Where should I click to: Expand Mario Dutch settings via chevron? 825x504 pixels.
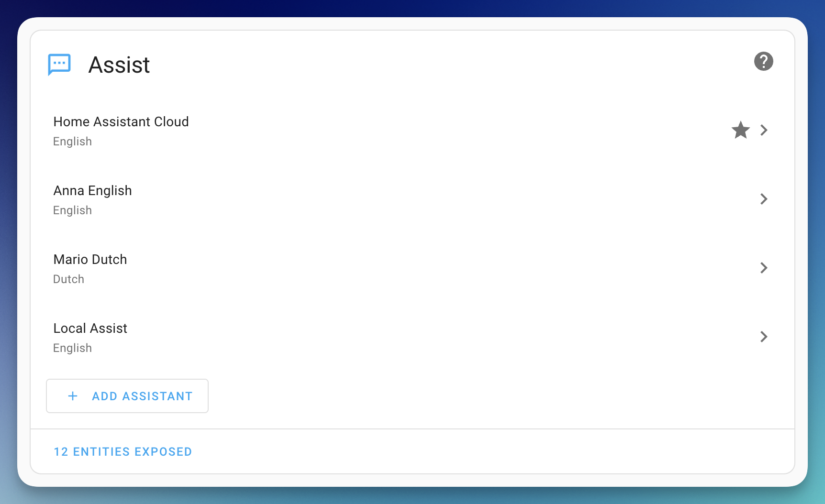[764, 268]
